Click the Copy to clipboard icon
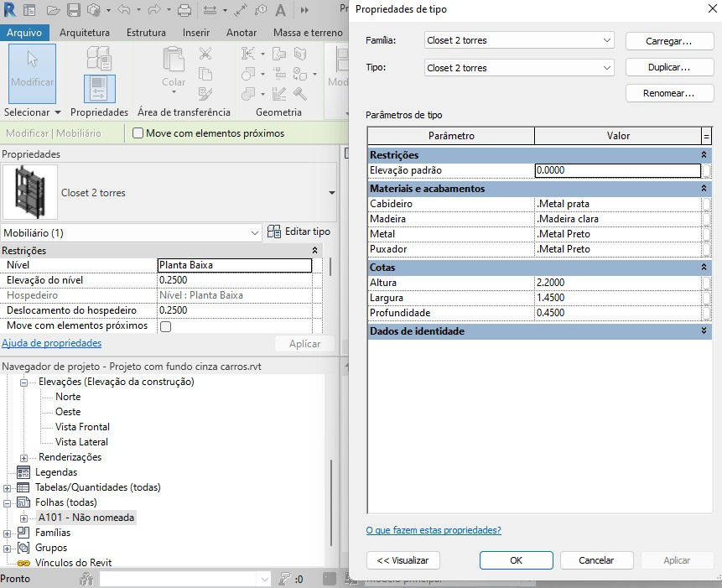Screen dimensions: 722x588 coord(205,74)
